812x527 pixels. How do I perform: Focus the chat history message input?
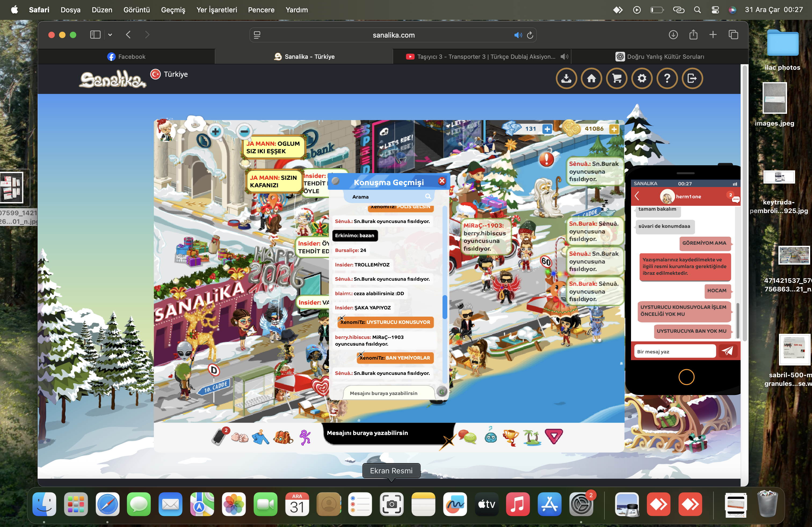click(x=389, y=393)
